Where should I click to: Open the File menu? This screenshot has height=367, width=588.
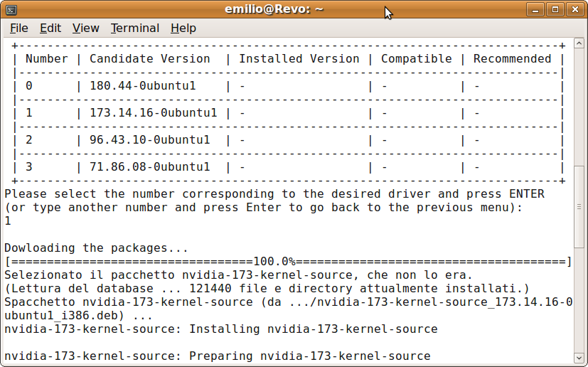[18, 28]
